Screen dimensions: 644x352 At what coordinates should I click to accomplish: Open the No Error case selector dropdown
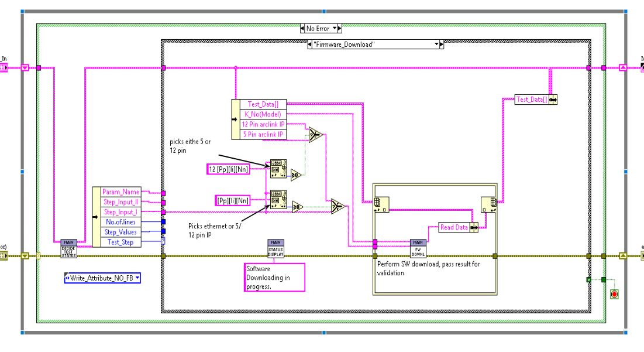[x=335, y=28]
